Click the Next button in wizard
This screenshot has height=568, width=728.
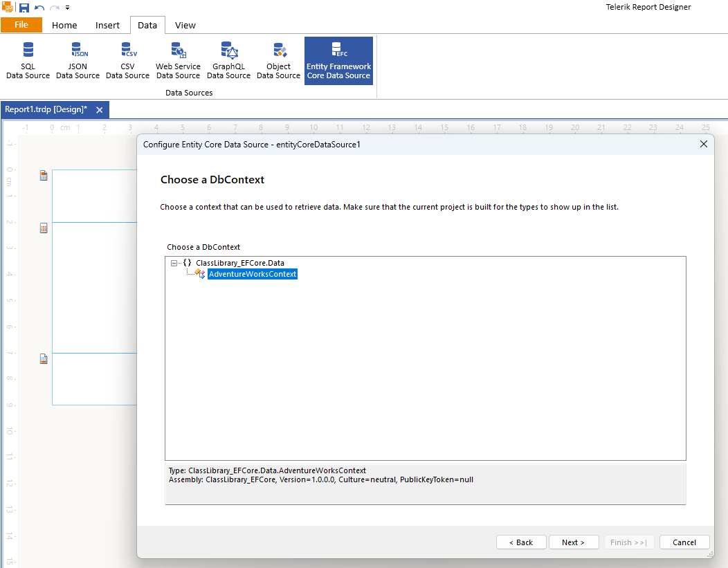coord(574,542)
